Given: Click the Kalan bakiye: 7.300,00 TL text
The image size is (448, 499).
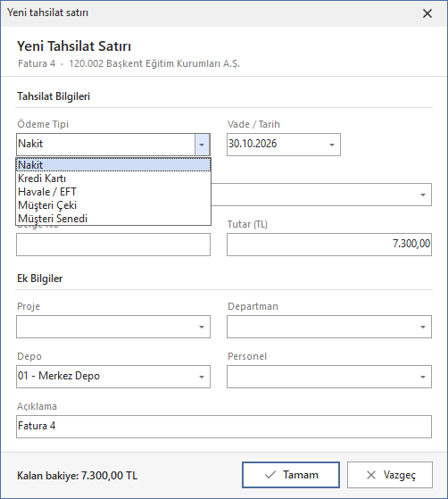Looking at the screenshot, I should pyautogui.click(x=78, y=476).
